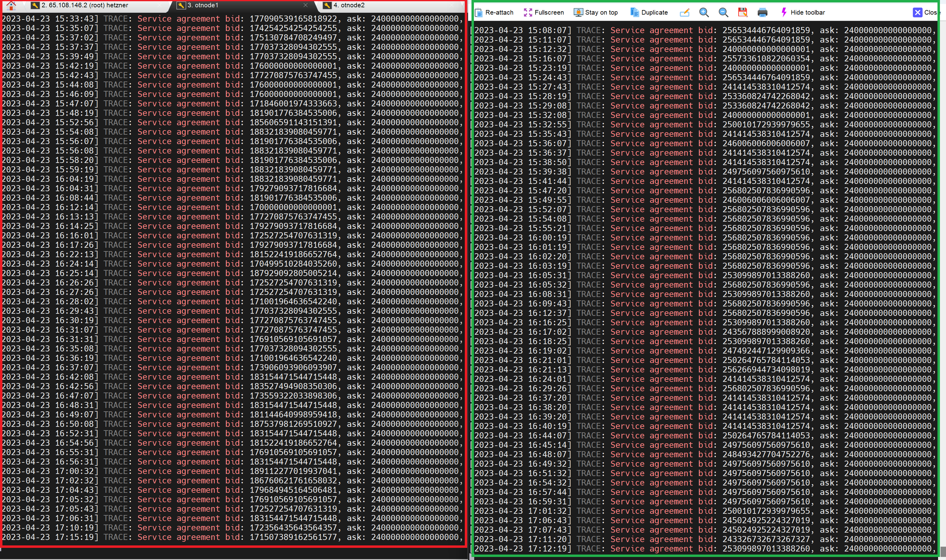
Task: Zoom in with the magnifier plus icon
Action: pyautogui.click(x=704, y=12)
